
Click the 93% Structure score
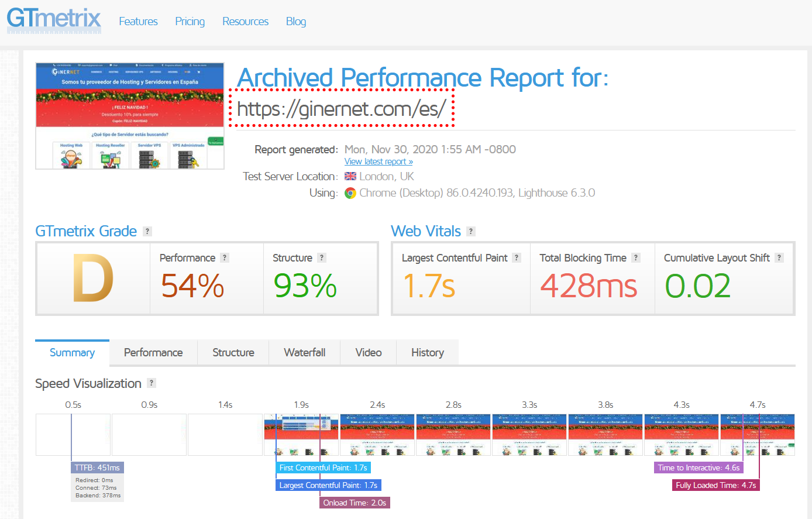click(305, 286)
